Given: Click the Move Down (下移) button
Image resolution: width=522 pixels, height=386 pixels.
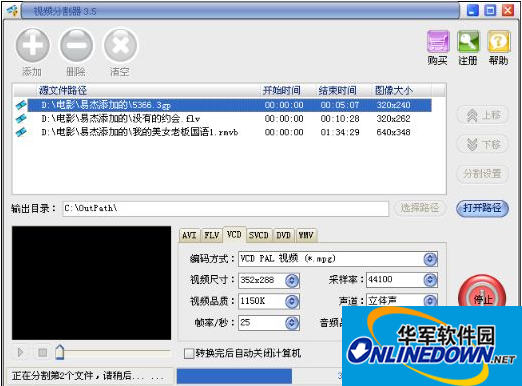Looking at the screenshot, I should tap(482, 144).
